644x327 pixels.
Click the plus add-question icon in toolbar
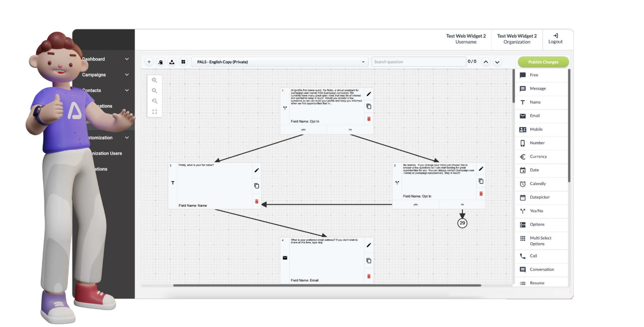[x=149, y=62]
